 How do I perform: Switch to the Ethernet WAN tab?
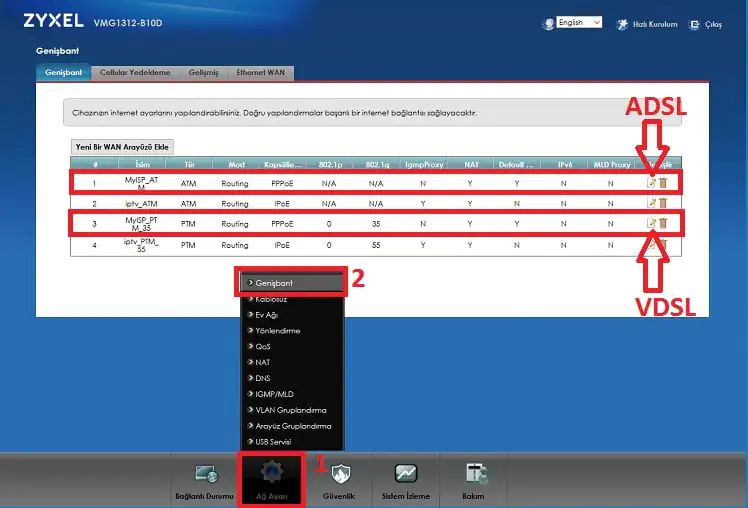coord(260,73)
